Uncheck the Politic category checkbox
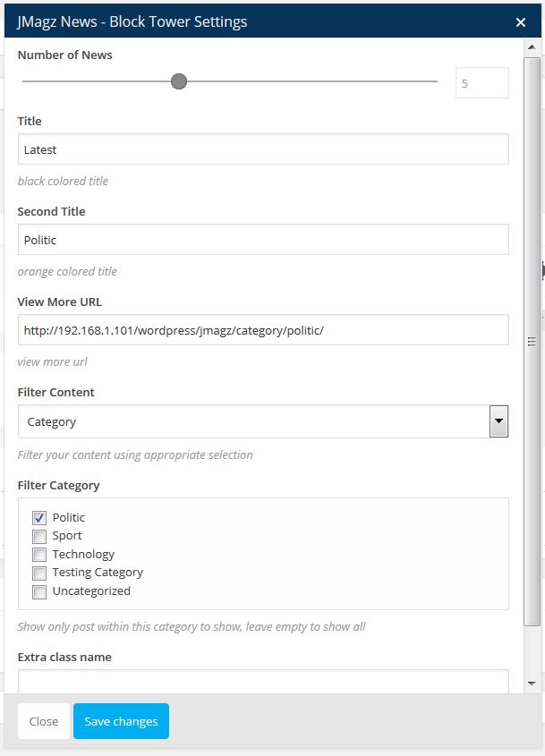Screen dimensions: 545x756 click(39, 518)
